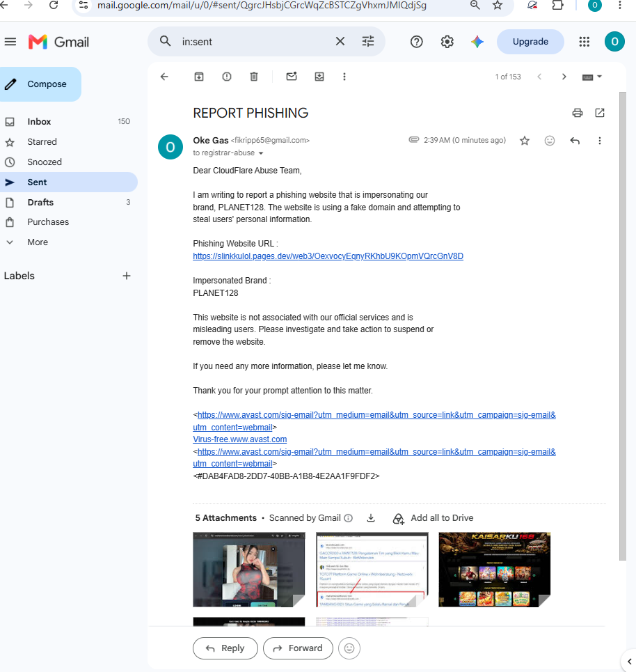Add emoji reaction beside Forward button

pos(349,648)
